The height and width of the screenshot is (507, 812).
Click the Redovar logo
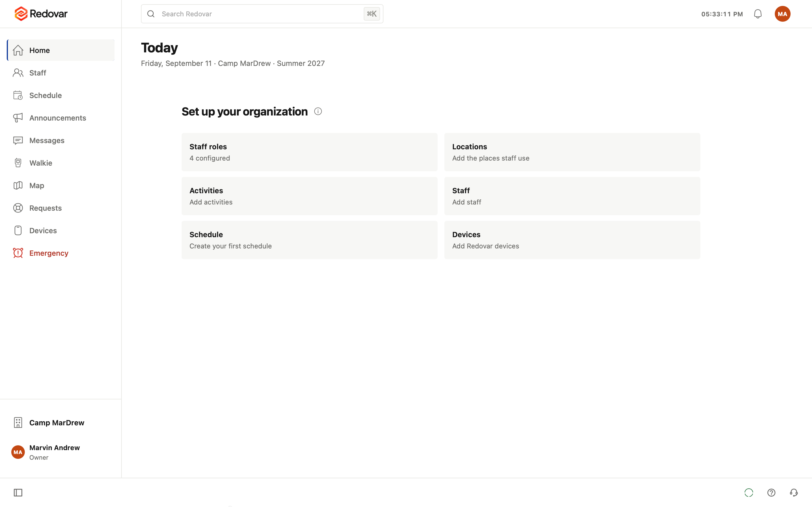(x=41, y=14)
